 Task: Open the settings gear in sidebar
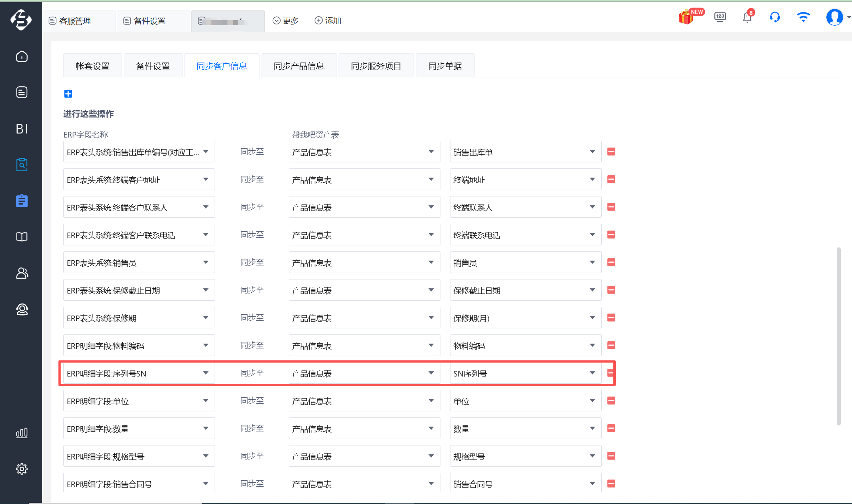[22, 469]
